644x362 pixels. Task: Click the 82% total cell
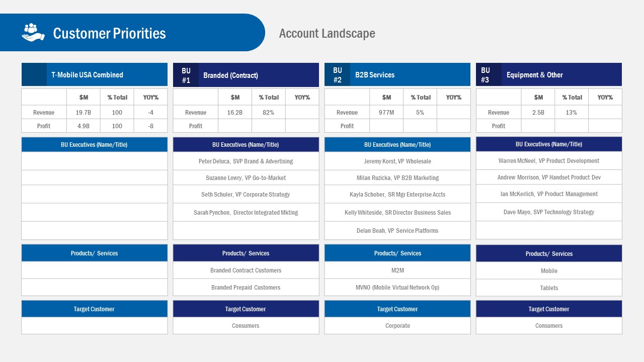269,112
